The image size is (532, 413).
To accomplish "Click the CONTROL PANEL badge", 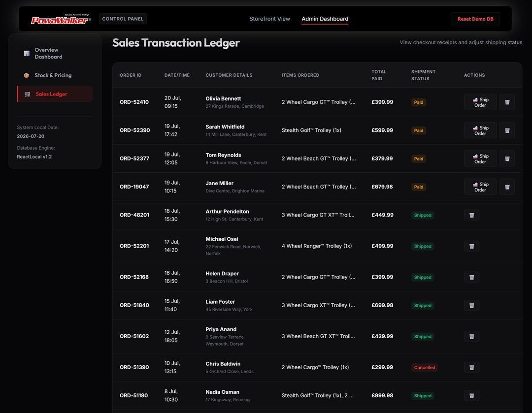I will click(123, 19).
